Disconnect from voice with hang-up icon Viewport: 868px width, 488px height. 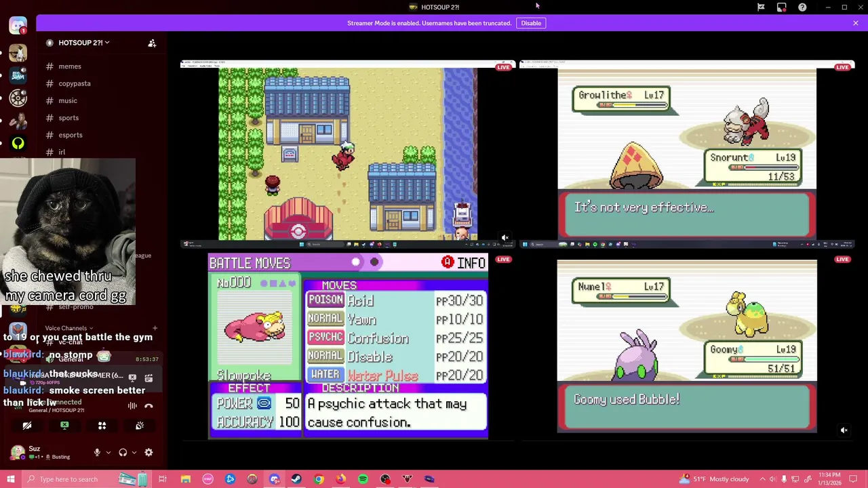149,406
